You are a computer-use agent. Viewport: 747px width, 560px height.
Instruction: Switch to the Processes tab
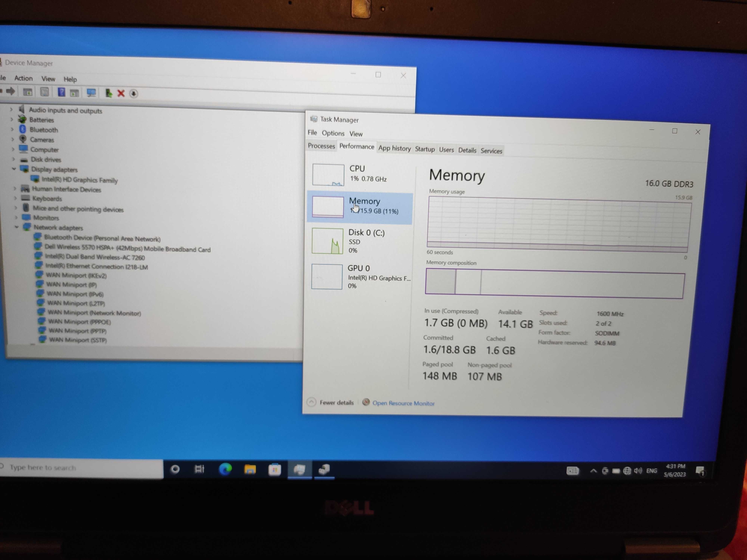click(321, 146)
